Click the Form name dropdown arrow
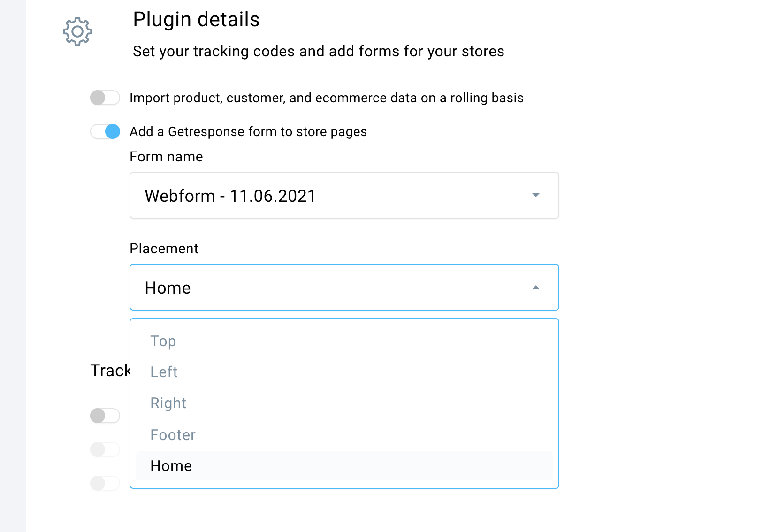Viewport: 778px width, 532px height. click(x=536, y=195)
